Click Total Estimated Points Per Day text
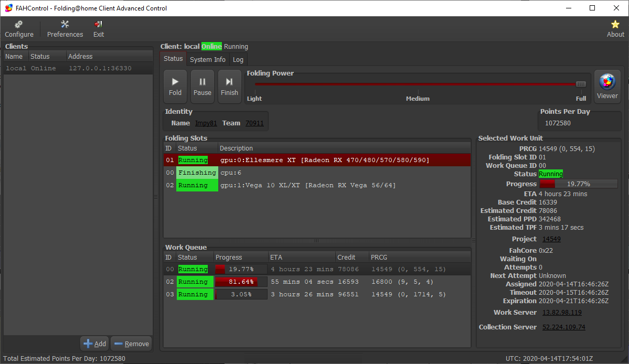This screenshot has width=629, height=364. 64,358
